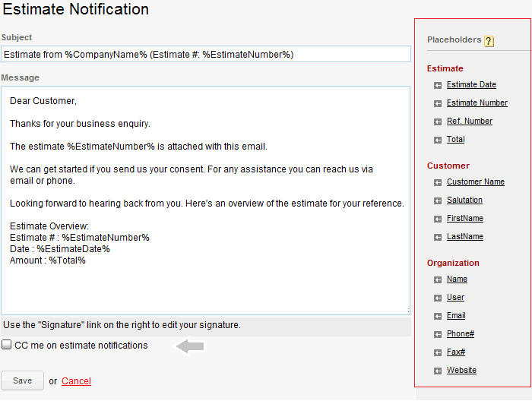
Task: Insert the LastName placeholder link
Action: [465, 237]
